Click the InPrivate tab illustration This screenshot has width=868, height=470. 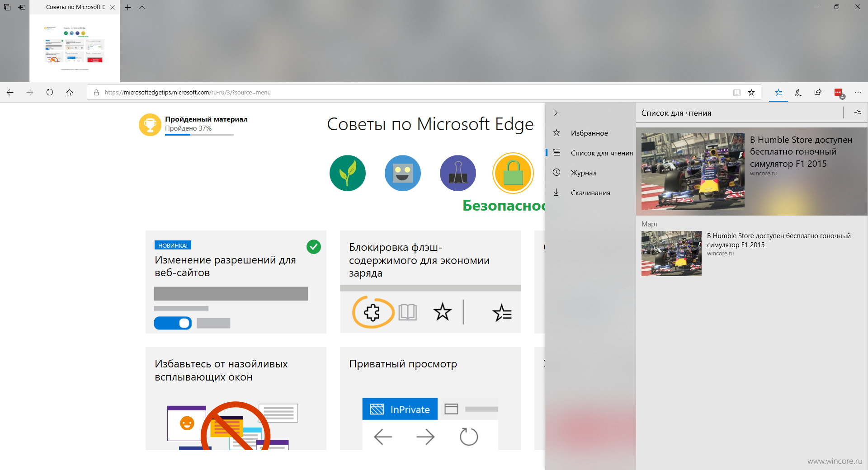(x=400, y=409)
